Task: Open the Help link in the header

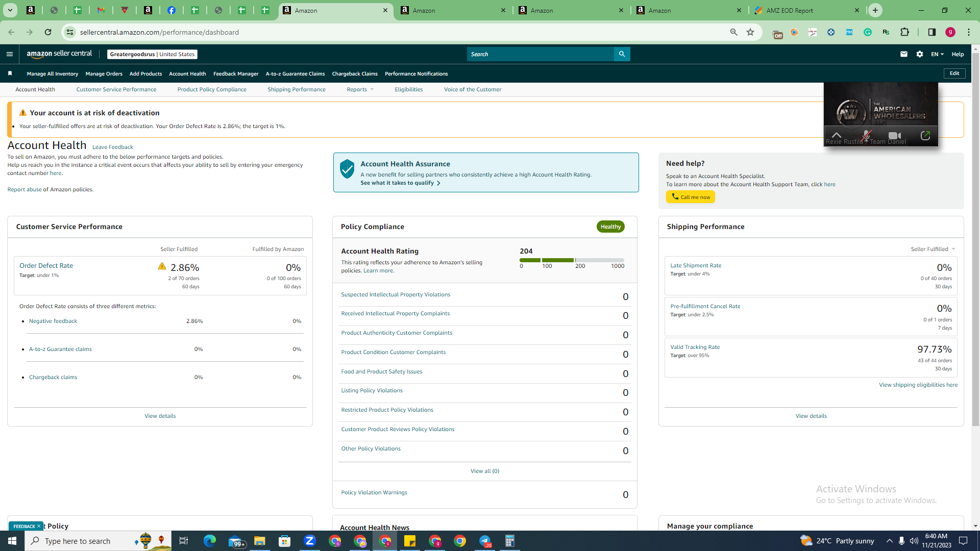Action: click(958, 54)
